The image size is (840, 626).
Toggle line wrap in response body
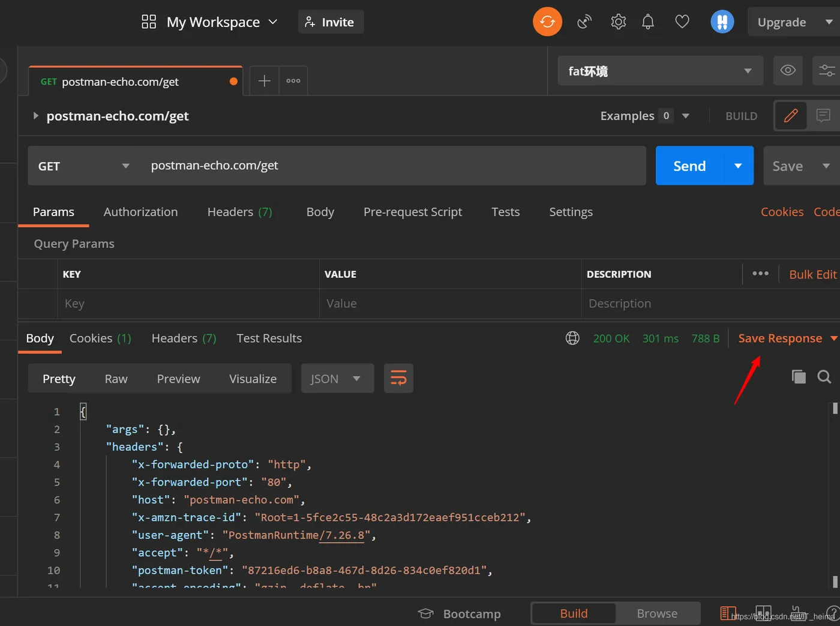click(398, 378)
